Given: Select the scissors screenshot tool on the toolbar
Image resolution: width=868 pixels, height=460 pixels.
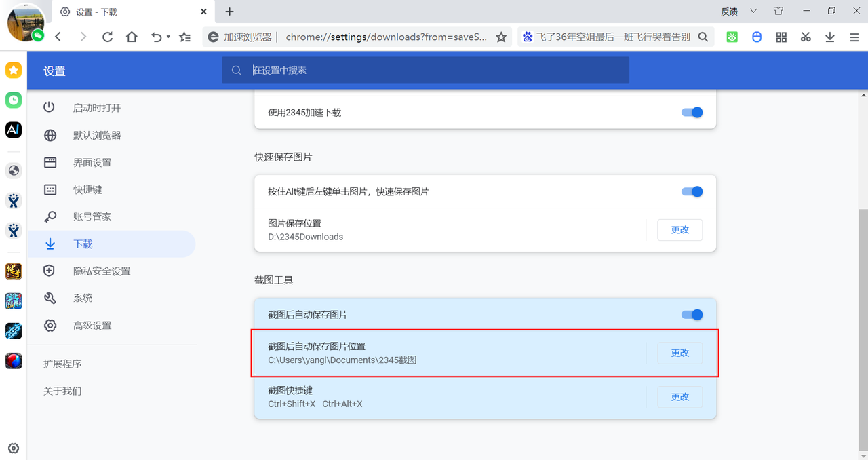Looking at the screenshot, I should 806,37.
